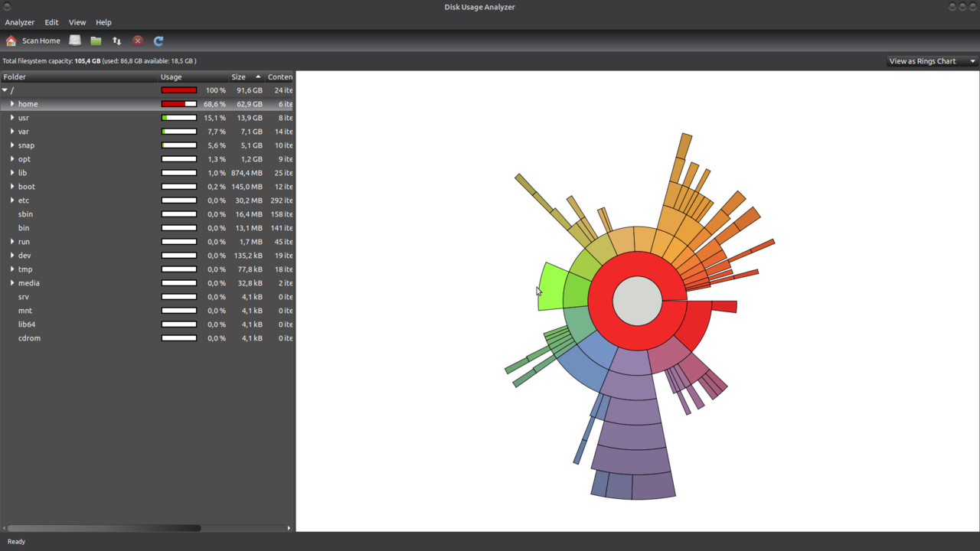This screenshot has width=980, height=551.
Task: Select the cdrom folder row
Action: pos(147,338)
